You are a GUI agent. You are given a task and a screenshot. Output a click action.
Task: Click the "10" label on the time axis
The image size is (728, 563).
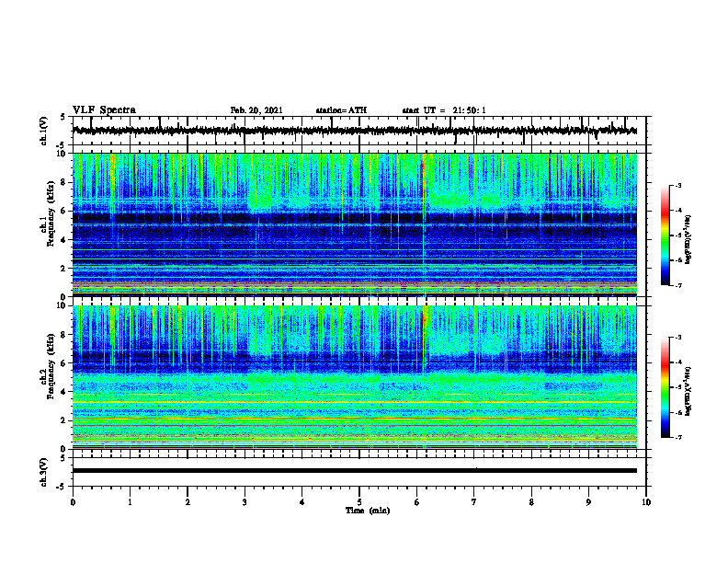646,502
